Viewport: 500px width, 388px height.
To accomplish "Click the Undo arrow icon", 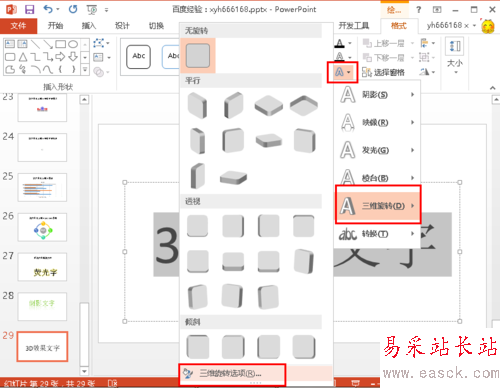I will [48, 9].
